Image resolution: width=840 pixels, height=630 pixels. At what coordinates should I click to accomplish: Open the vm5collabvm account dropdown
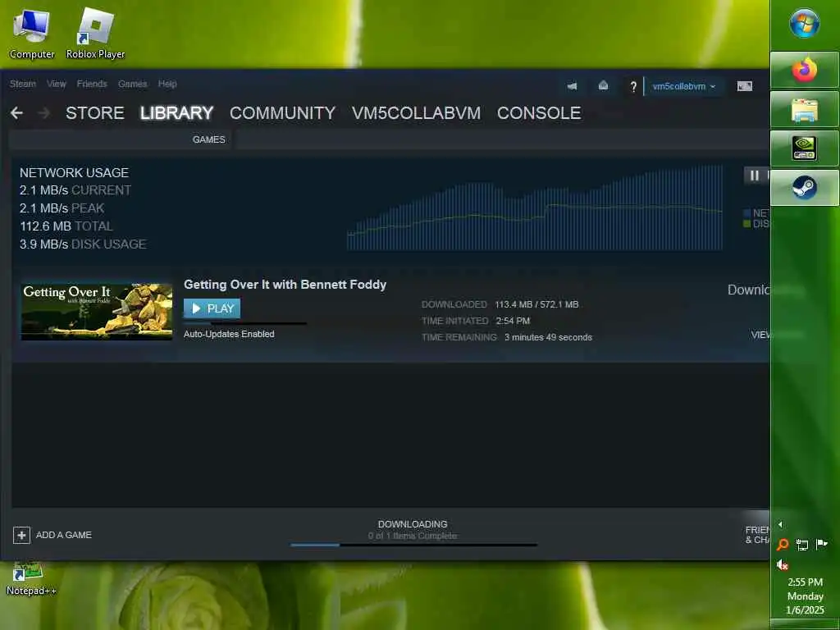(683, 86)
